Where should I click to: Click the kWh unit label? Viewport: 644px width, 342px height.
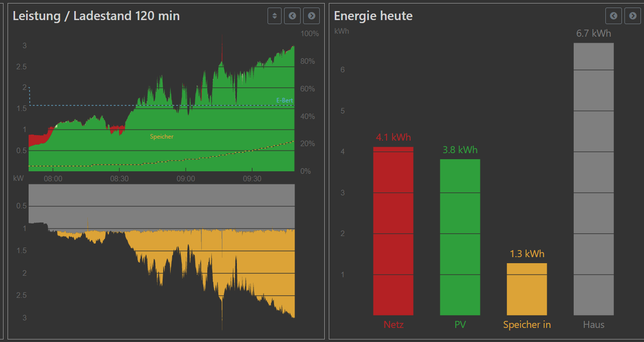pyautogui.click(x=341, y=31)
